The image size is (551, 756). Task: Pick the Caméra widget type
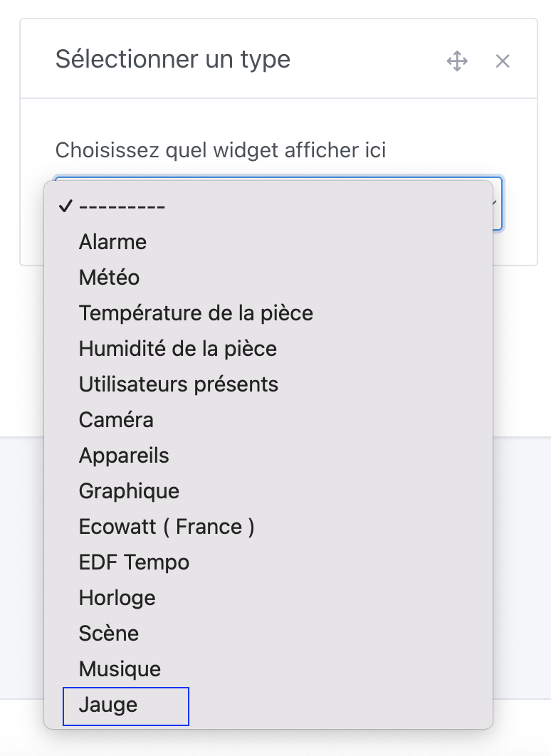point(115,419)
